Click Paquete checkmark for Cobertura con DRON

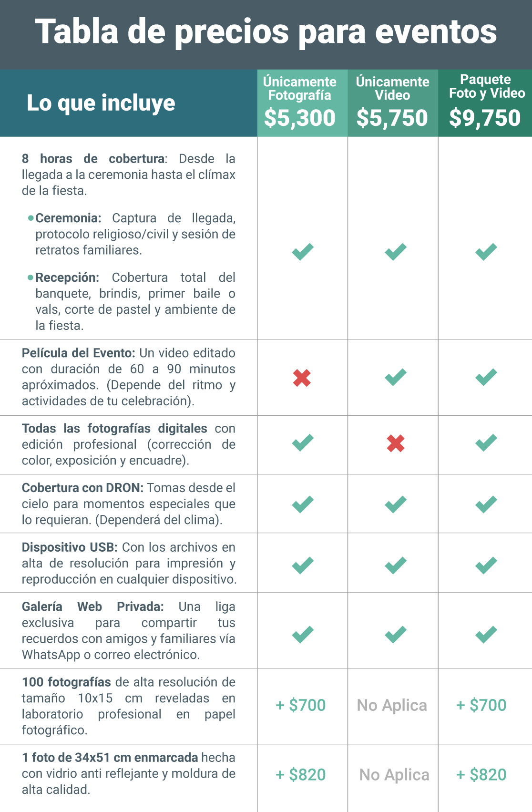[x=486, y=504]
